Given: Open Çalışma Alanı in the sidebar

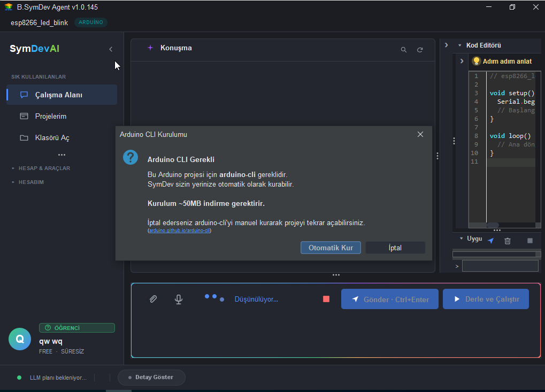Looking at the screenshot, I should click(x=62, y=95).
